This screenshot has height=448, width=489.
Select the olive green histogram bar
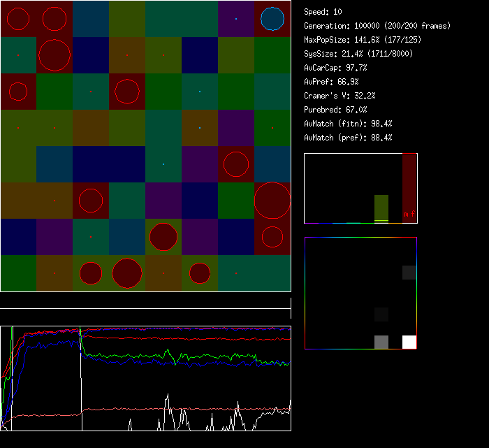(381, 208)
